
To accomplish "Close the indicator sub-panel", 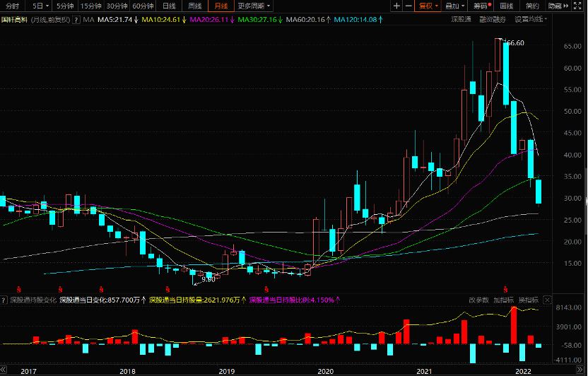I will [547, 300].
